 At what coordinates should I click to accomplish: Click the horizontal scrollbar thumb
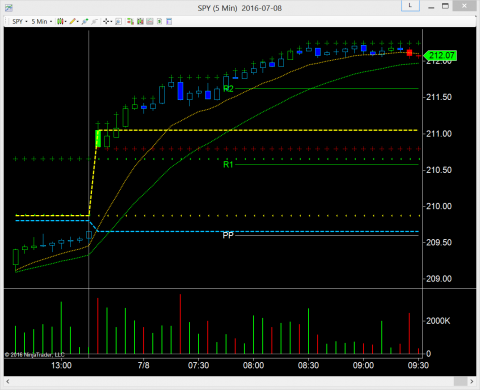461,381
